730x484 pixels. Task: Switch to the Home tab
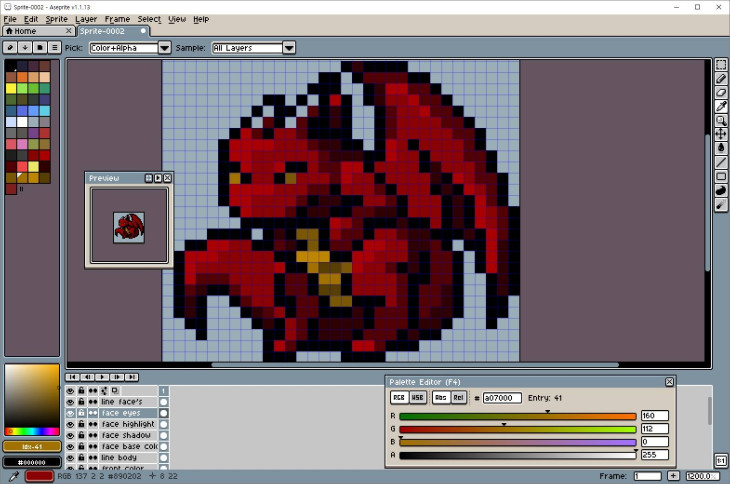(x=20, y=31)
